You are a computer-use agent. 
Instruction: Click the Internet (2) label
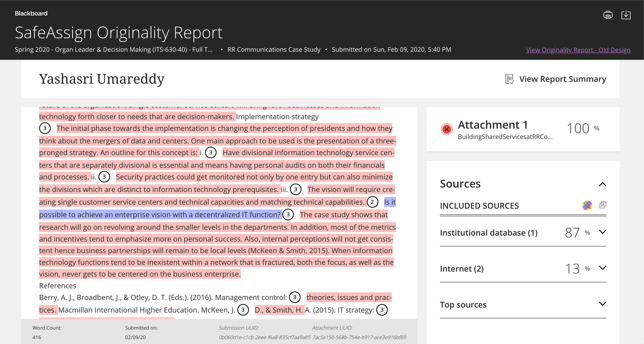point(462,269)
